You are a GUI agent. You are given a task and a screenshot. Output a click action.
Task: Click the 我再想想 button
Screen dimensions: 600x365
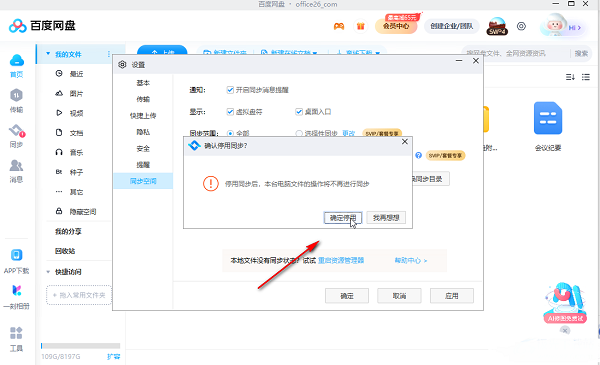click(x=386, y=218)
